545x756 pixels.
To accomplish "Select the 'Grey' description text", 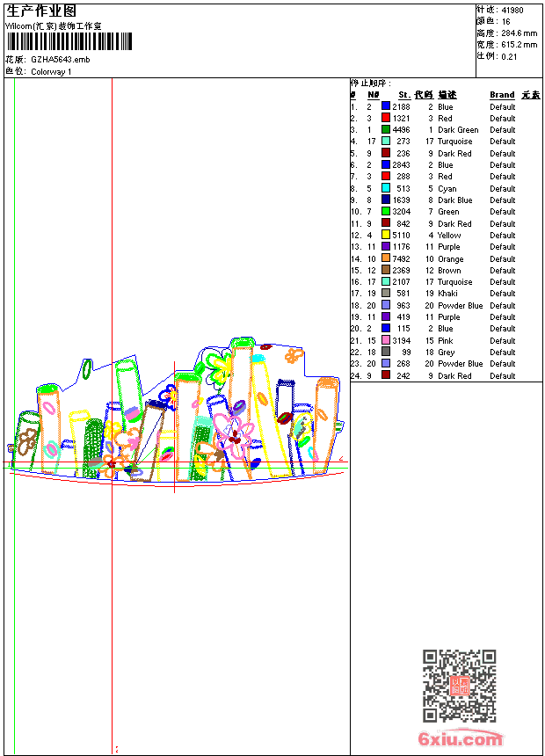I will pyautogui.click(x=447, y=353).
